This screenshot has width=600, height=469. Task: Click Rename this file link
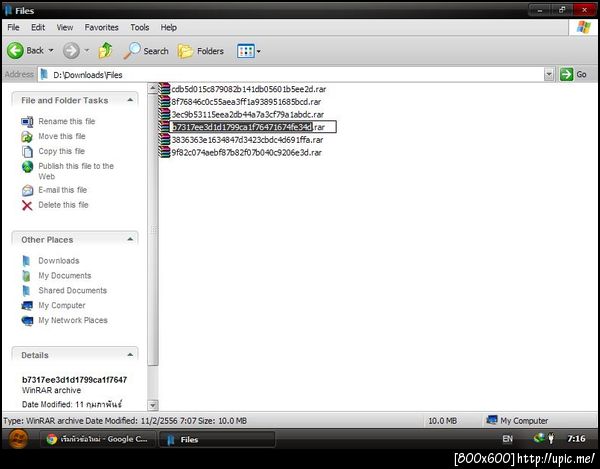click(67, 121)
